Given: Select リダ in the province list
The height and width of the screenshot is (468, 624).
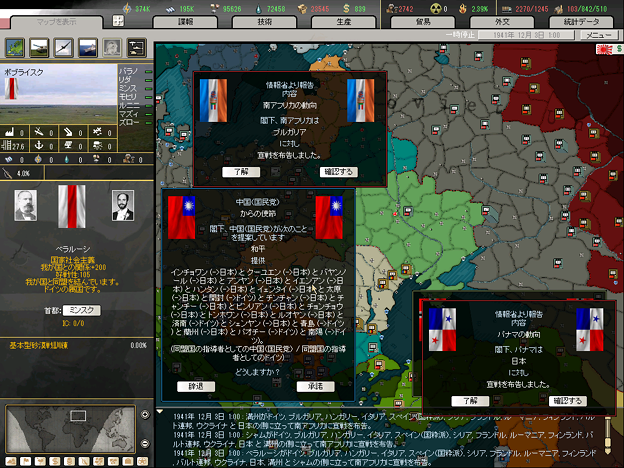Looking at the screenshot, I should (x=136, y=80).
